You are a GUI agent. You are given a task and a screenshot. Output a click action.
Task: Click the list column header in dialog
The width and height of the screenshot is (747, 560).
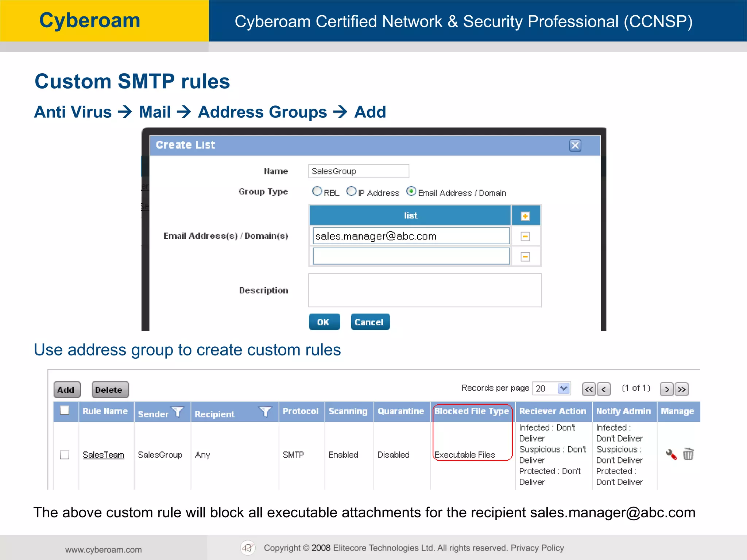(x=410, y=215)
